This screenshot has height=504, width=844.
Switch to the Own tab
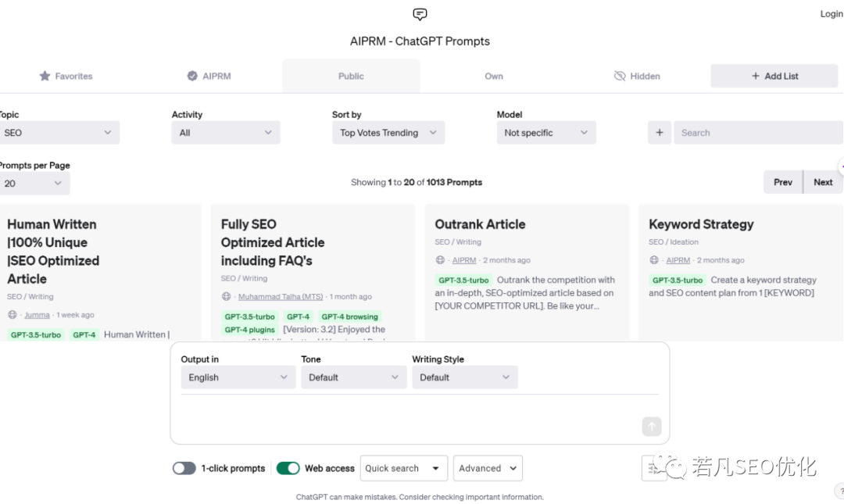494,76
